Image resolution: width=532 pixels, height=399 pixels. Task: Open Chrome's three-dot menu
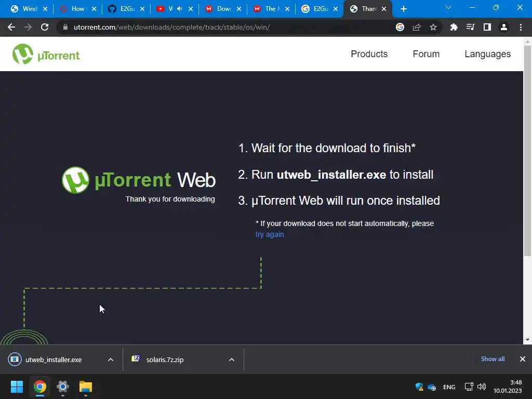pos(521,27)
